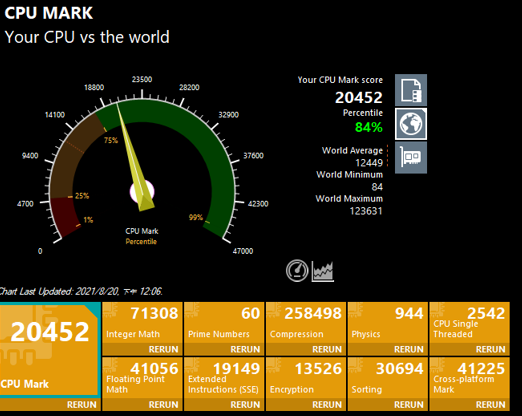The height and width of the screenshot is (416, 522).
Task: Rerun the Prime Numbers test
Action: click(245, 349)
